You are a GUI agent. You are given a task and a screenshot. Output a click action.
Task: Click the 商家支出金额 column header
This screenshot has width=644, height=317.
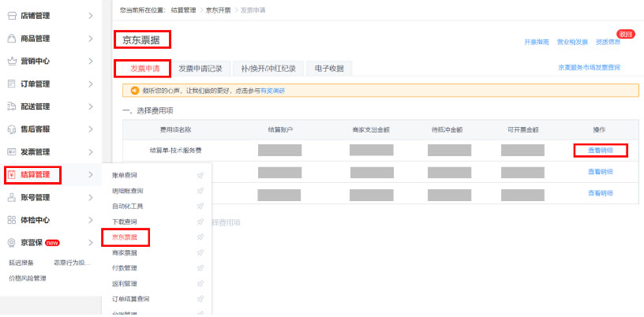coord(371,130)
